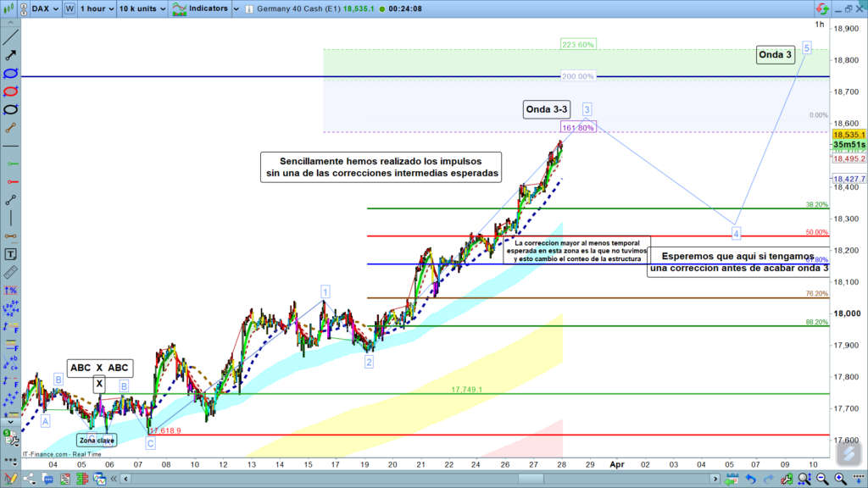Select the arrow line drawing tool

click(11, 55)
